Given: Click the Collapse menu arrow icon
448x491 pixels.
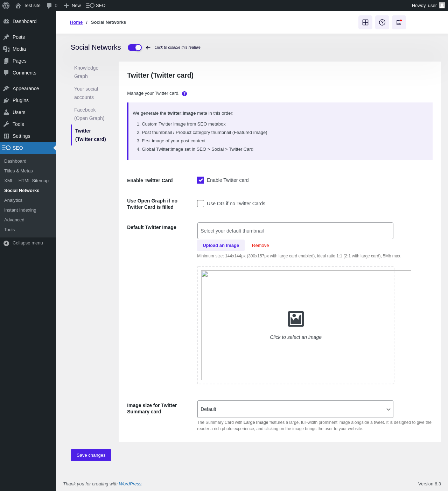Looking at the screenshot, I should pos(6,243).
